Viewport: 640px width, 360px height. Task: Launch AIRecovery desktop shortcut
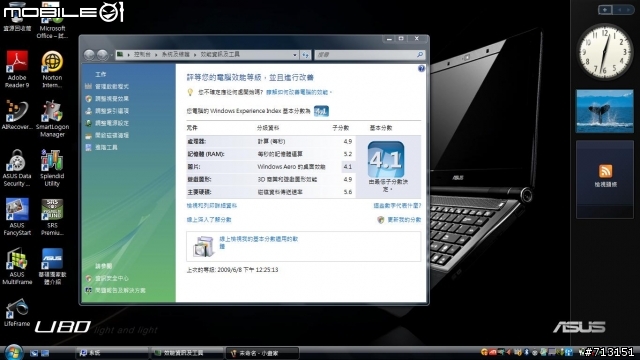(17, 115)
